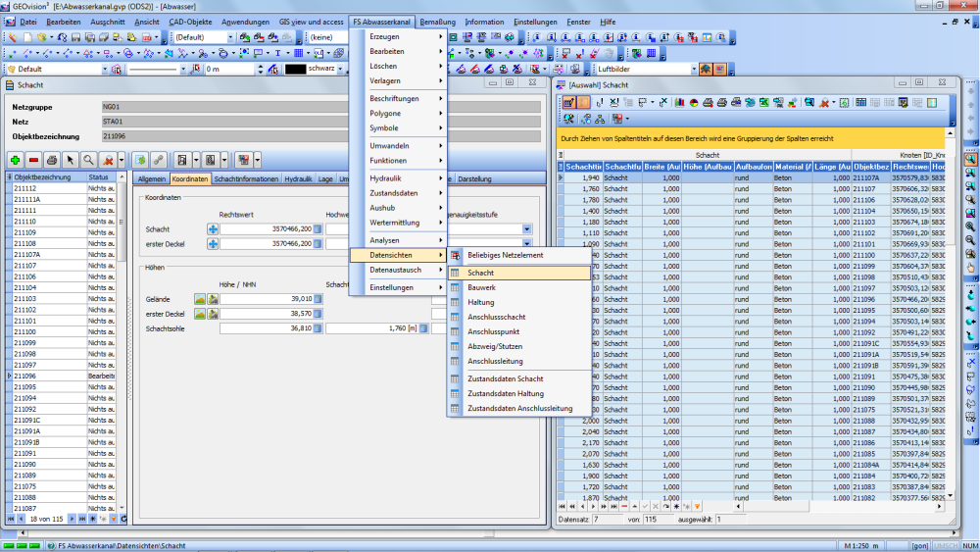Click the edit table icon at Auswahl toolbar start
This screenshot has height=552, width=980.
pyautogui.click(x=568, y=103)
